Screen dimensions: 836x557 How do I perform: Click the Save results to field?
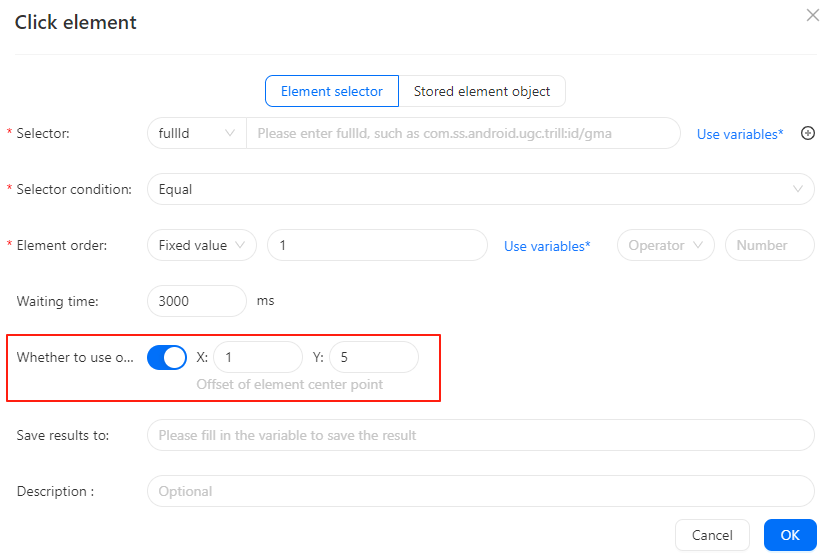click(480, 435)
